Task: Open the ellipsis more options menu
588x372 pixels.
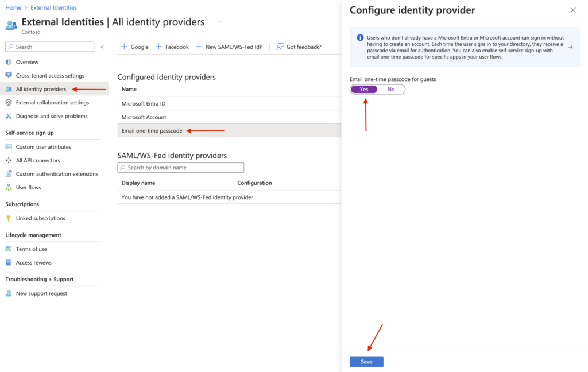Action: 218,22
